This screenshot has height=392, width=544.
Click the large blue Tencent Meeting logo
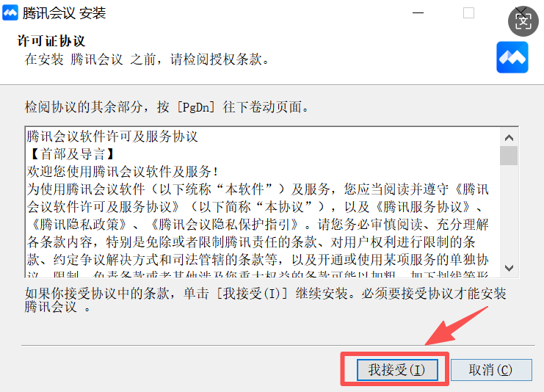pyautogui.click(x=512, y=57)
